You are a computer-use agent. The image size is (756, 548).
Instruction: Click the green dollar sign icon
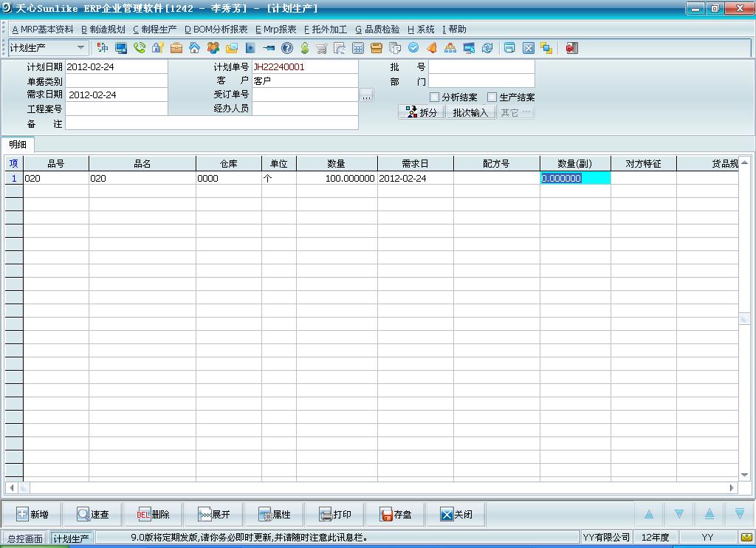pos(304,48)
